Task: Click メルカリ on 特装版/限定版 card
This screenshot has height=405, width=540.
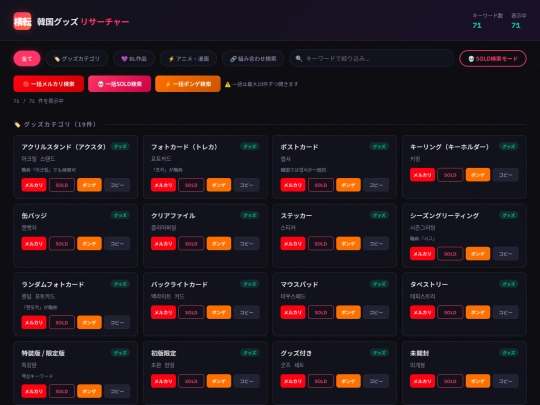Action: click(x=34, y=391)
